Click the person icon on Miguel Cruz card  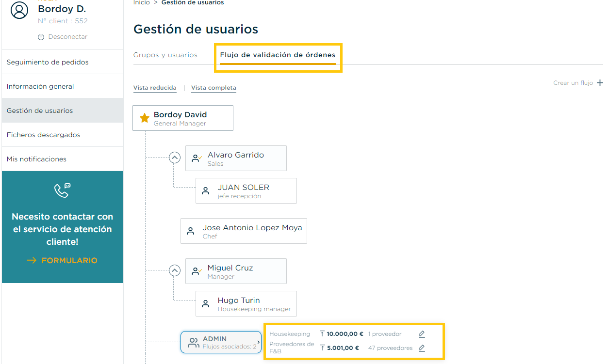point(197,271)
